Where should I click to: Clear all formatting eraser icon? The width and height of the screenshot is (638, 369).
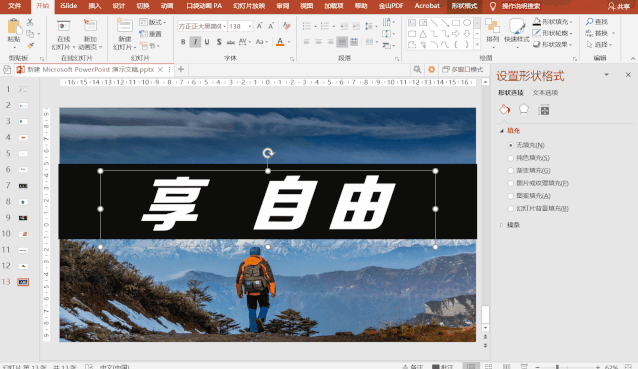[287, 26]
